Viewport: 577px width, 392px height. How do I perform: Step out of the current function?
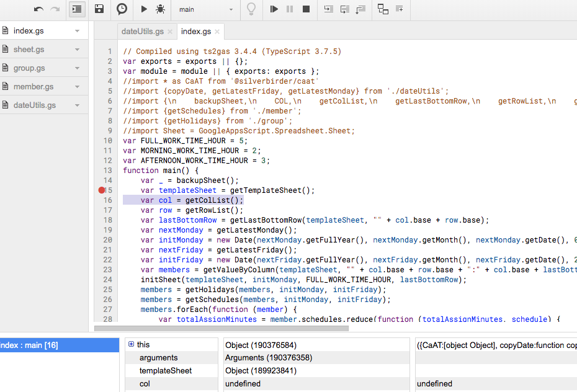362,9
